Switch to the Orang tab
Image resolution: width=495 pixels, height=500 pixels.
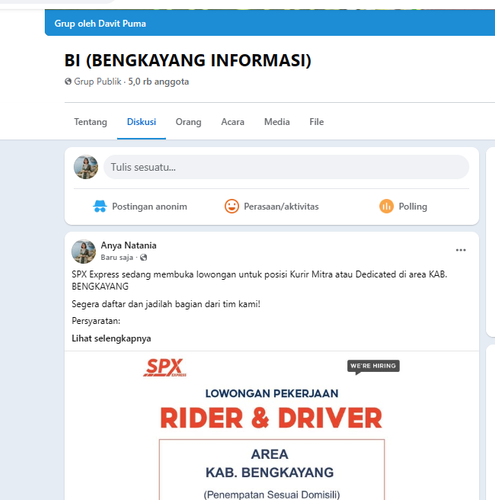click(188, 122)
